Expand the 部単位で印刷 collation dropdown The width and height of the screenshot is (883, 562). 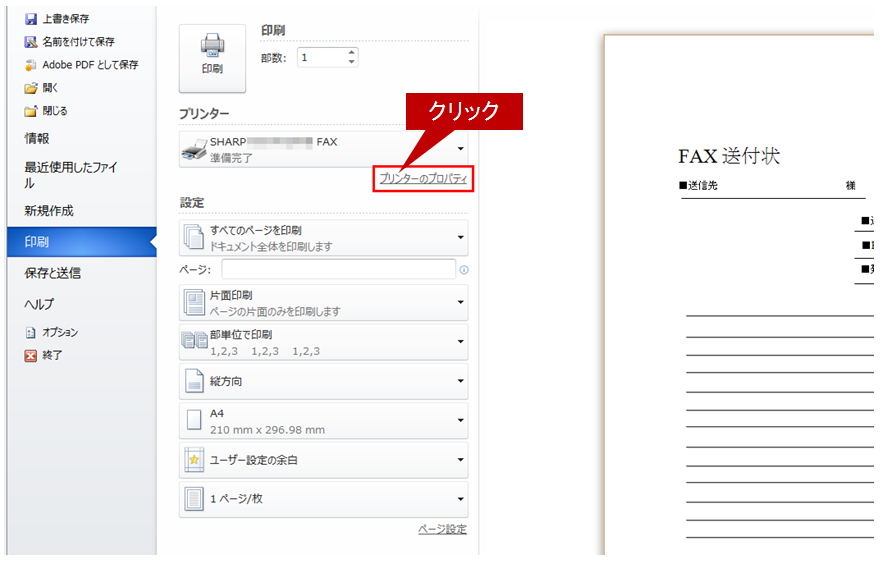click(461, 342)
